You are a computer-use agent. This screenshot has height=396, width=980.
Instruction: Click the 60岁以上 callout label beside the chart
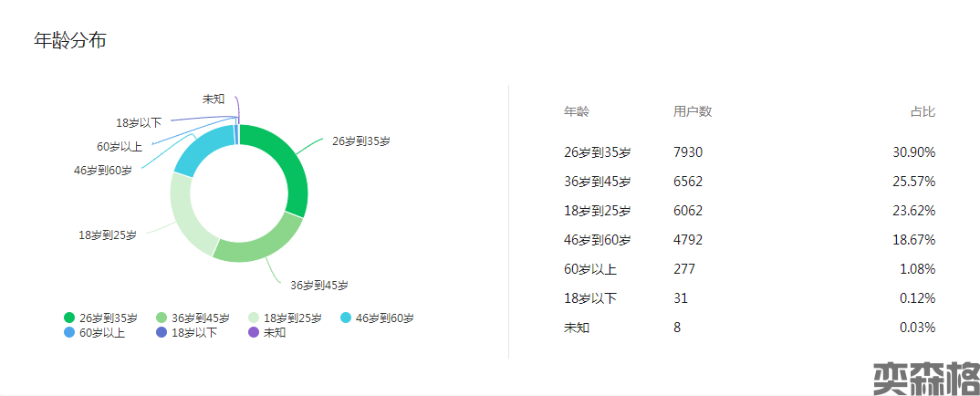(120, 146)
